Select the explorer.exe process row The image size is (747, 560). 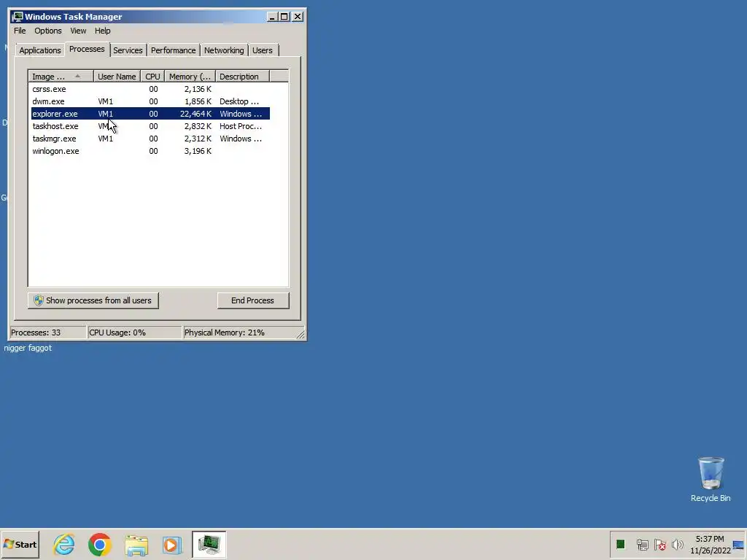tap(150, 114)
